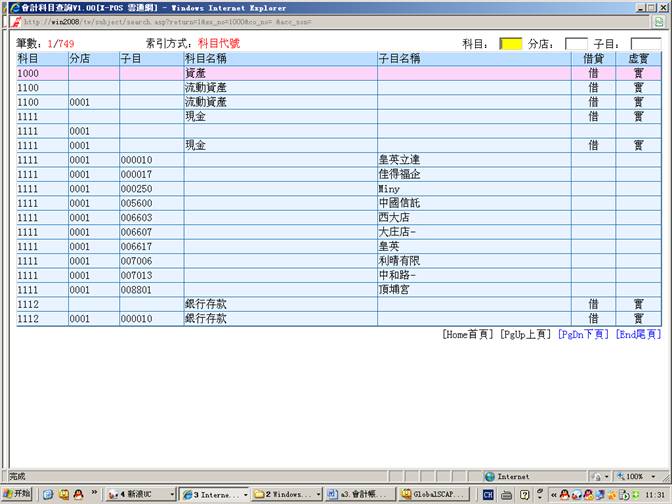Click the page icon in address bar
The image size is (672, 504).
pos(17,21)
